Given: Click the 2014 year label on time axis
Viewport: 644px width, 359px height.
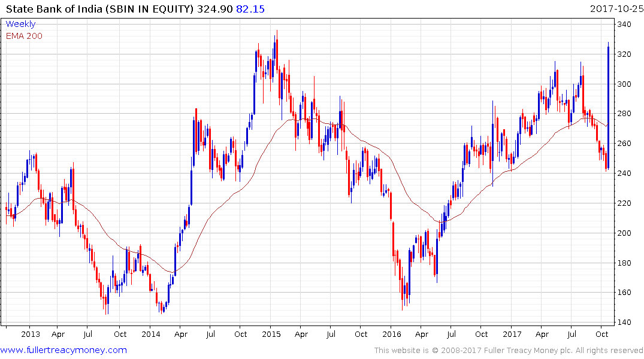Looking at the screenshot, I should [x=151, y=334].
